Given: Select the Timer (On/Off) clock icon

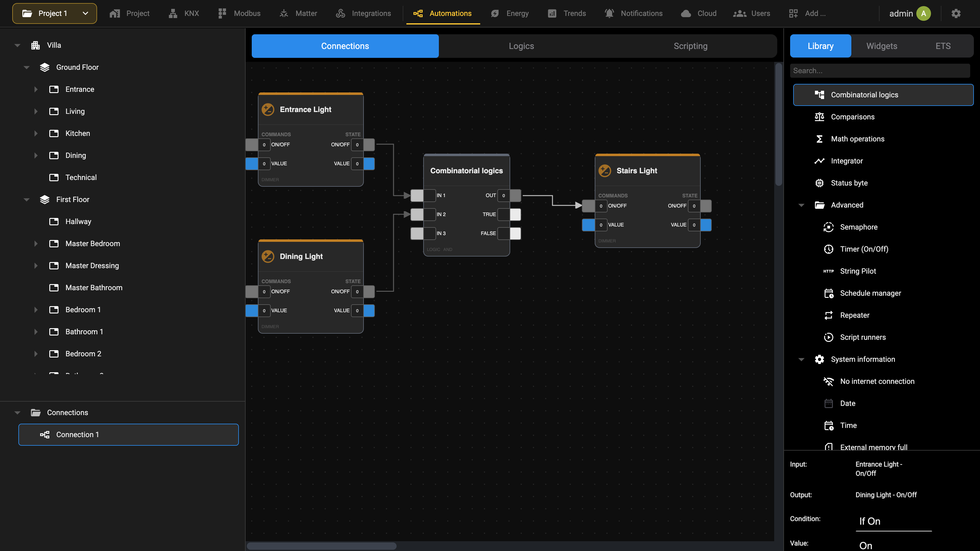Looking at the screenshot, I should (829, 249).
